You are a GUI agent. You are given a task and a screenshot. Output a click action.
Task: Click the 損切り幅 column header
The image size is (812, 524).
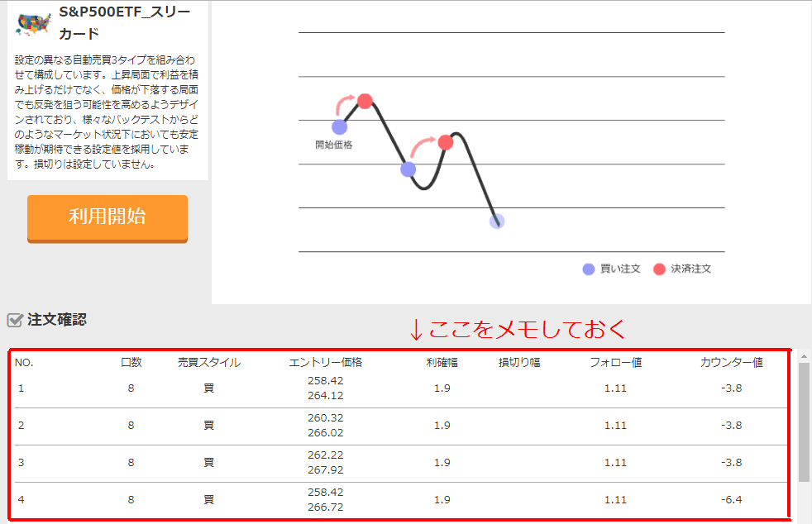click(x=519, y=363)
